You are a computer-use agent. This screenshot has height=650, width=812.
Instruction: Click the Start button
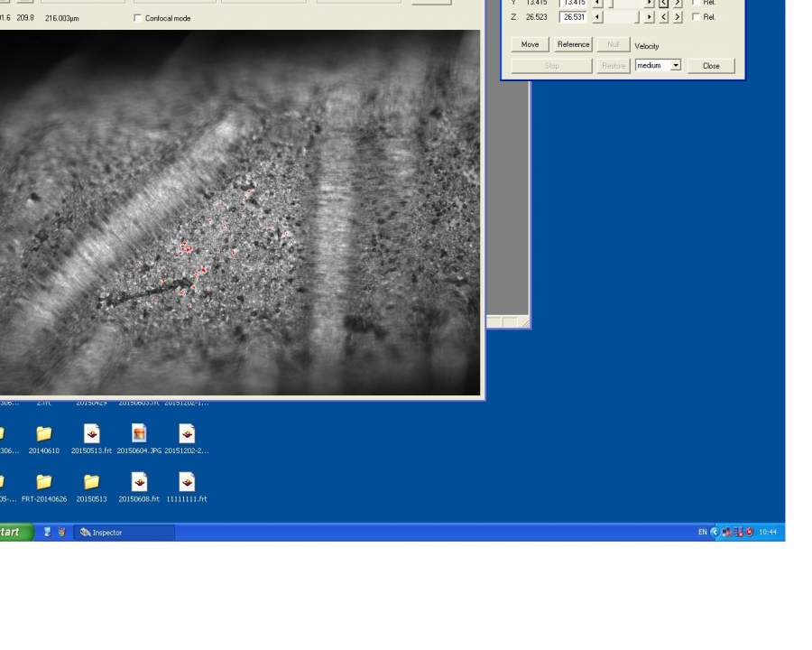click(15, 533)
